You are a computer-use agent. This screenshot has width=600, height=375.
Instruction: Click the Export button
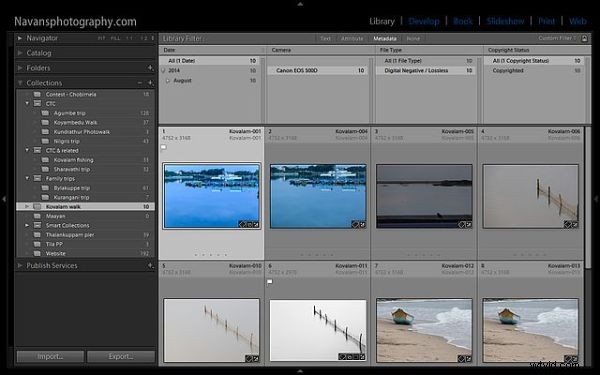coord(121,357)
